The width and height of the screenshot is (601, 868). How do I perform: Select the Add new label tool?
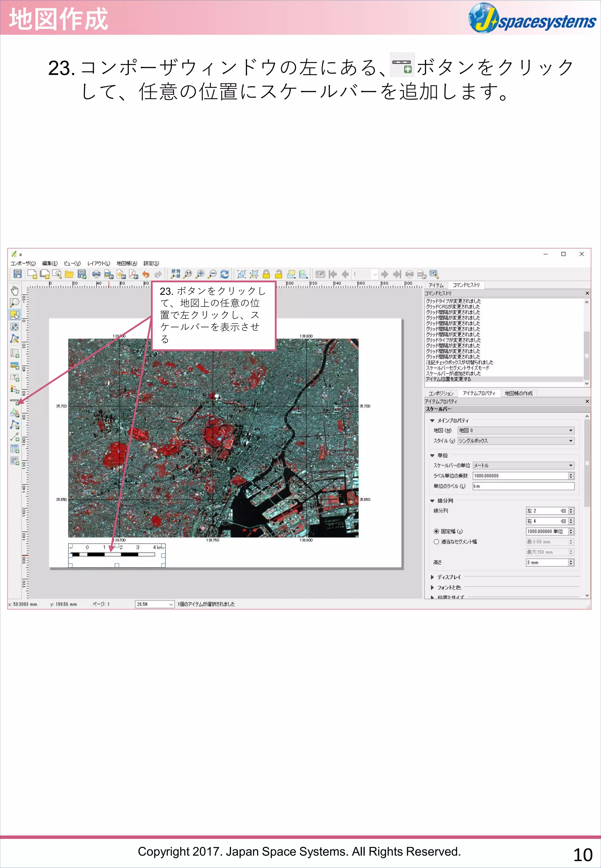click(15, 378)
